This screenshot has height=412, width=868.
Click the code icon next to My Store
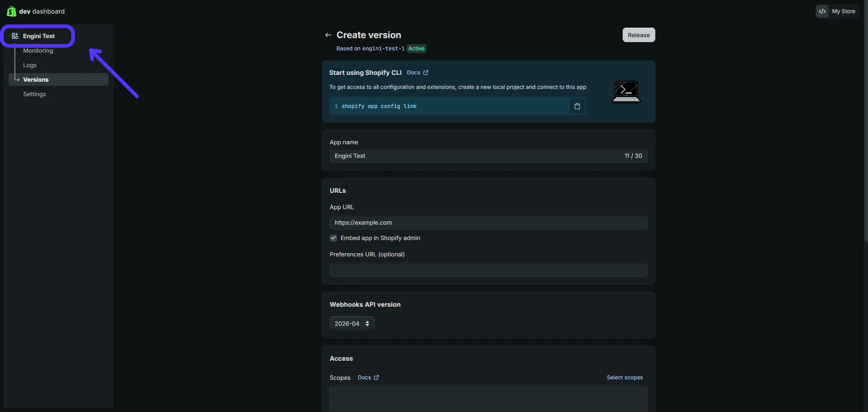tap(822, 11)
